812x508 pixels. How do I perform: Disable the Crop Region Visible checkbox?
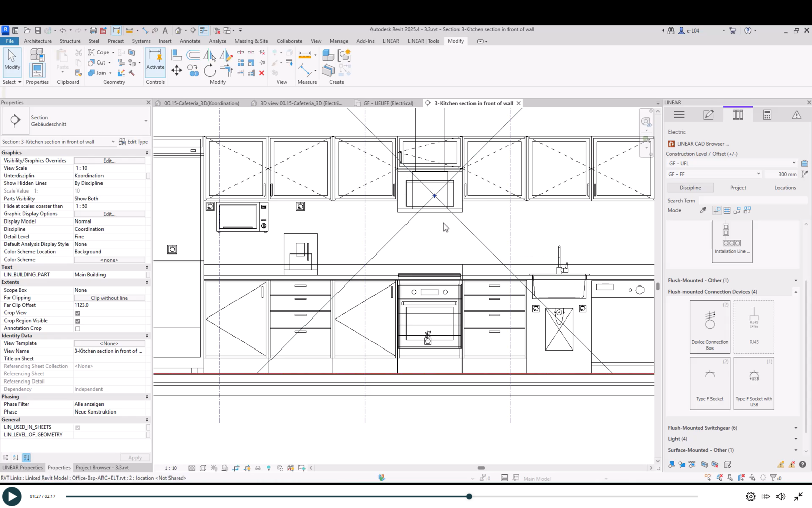click(78, 321)
